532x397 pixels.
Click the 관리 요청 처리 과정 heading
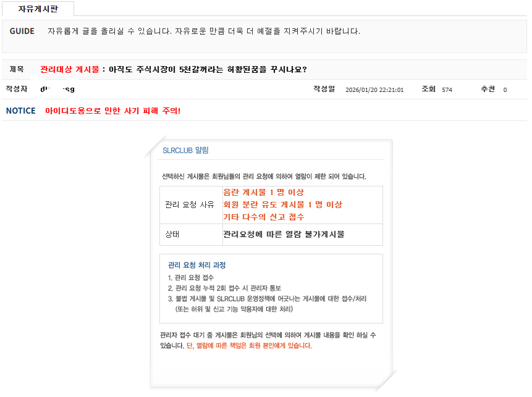click(x=196, y=265)
